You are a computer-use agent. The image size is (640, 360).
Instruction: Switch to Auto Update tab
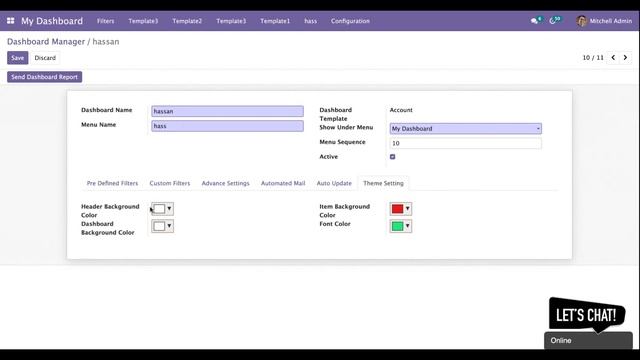tap(334, 183)
